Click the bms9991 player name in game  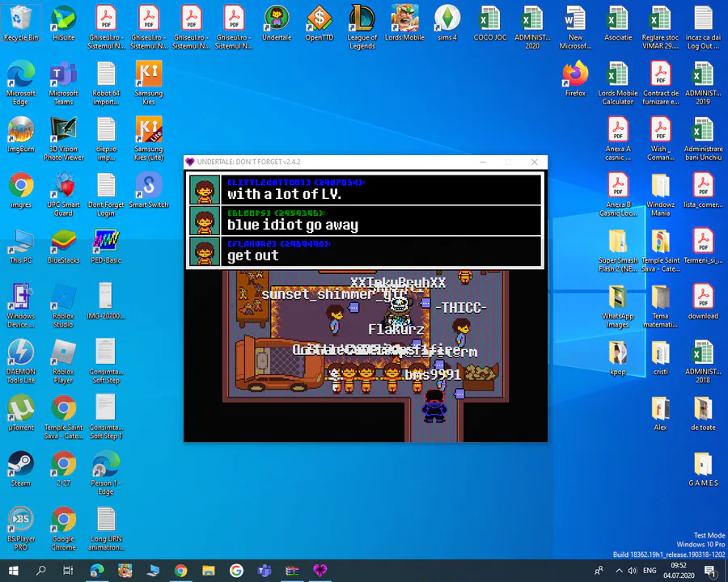[x=433, y=374]
